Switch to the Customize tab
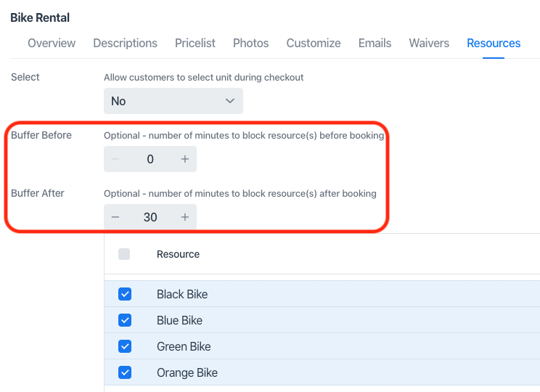This screenshot has width=540, height=392. pyautogui.click(x=314, y=43)
